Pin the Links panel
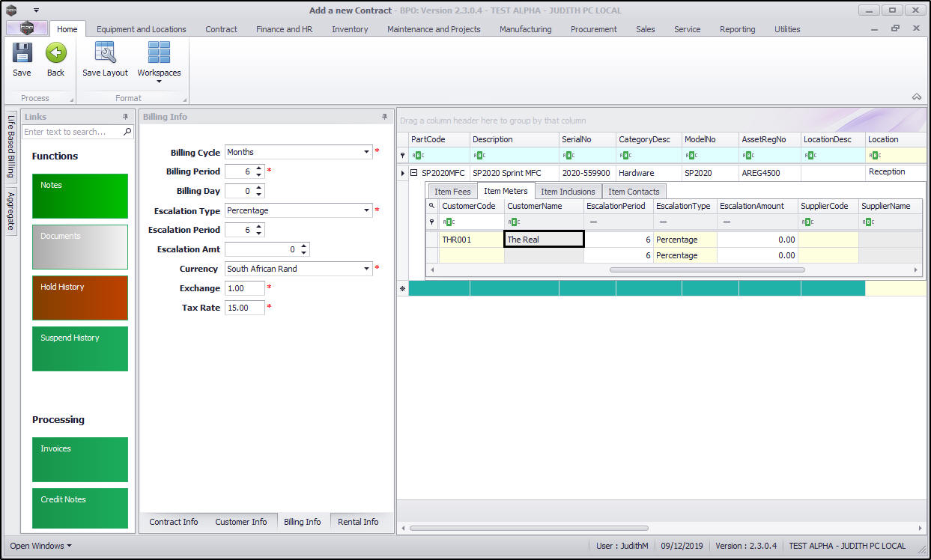The width and height of the screenshot is (931, 560). pyautogui.click(x=126, y=117)
